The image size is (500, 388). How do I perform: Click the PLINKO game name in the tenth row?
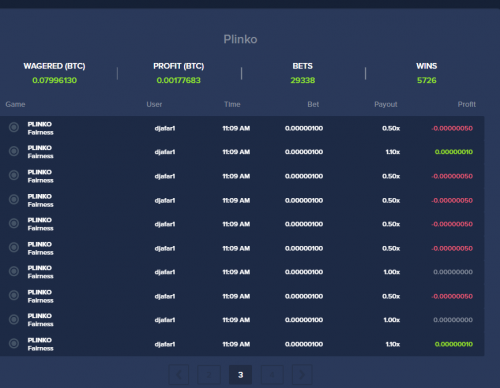tap(40, 340)
